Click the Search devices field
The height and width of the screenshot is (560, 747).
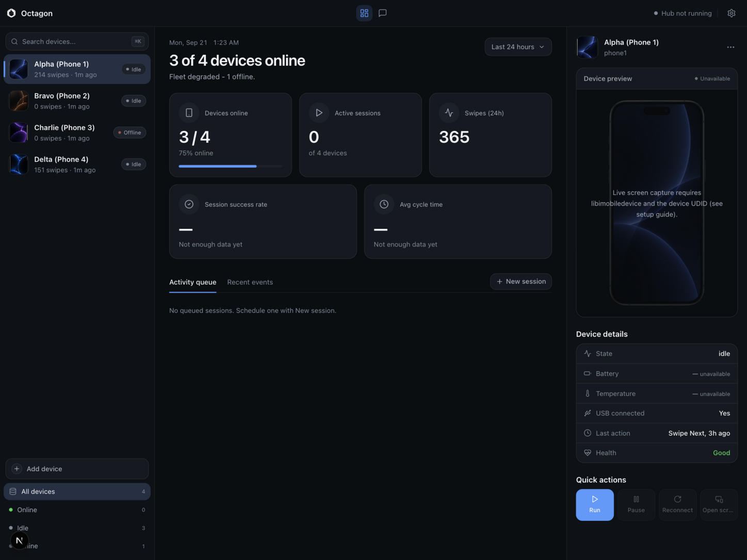tap(77, 41)
